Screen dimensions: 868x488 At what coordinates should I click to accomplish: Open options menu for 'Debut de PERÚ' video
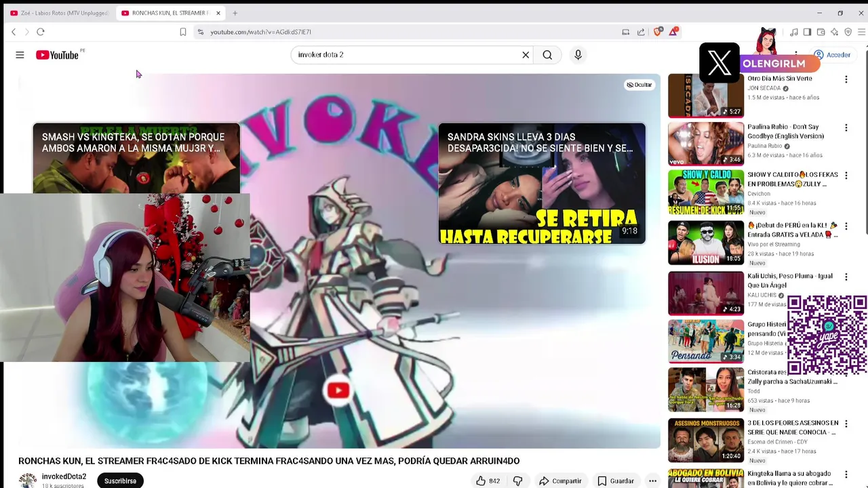coord(846,226)
